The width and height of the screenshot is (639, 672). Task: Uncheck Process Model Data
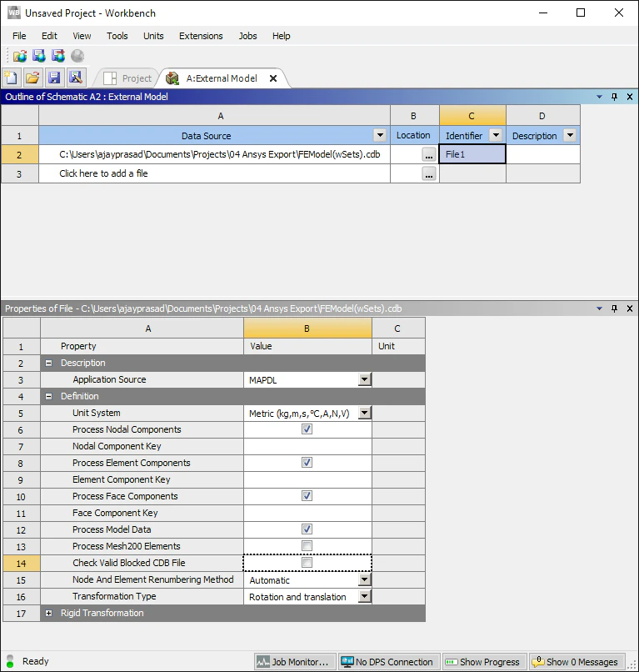[x=307, y=529]
